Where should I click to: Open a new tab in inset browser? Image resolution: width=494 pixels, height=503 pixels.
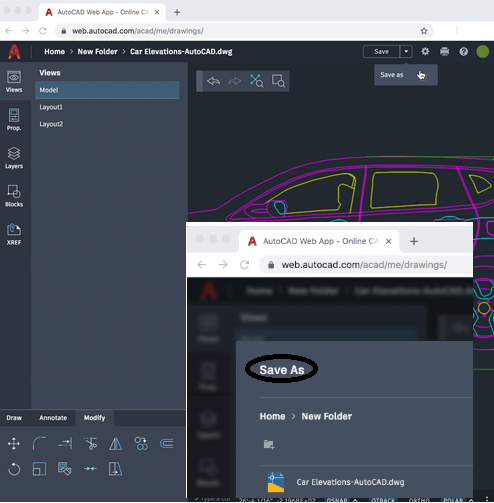point(414,241)
